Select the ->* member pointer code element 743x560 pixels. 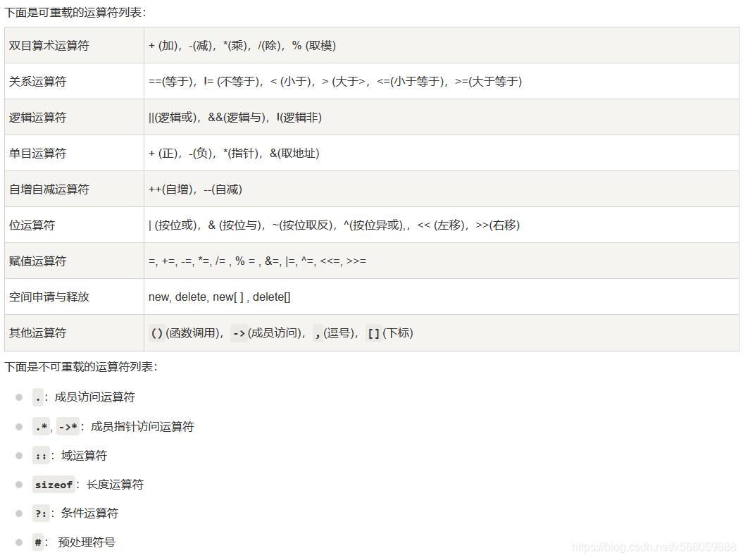coord(67,426)
